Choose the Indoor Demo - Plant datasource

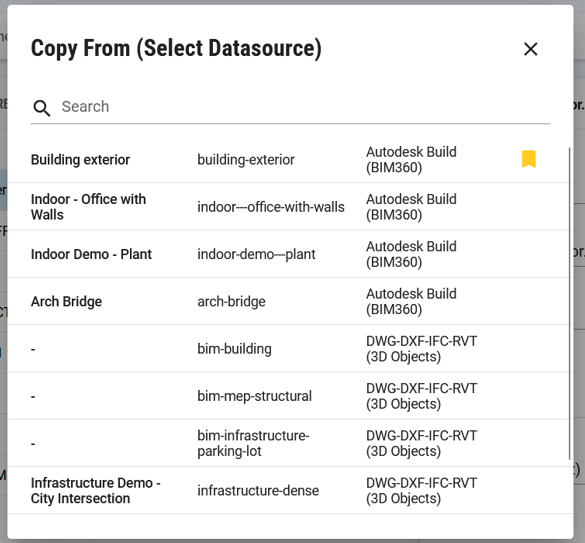click(290, 254)
